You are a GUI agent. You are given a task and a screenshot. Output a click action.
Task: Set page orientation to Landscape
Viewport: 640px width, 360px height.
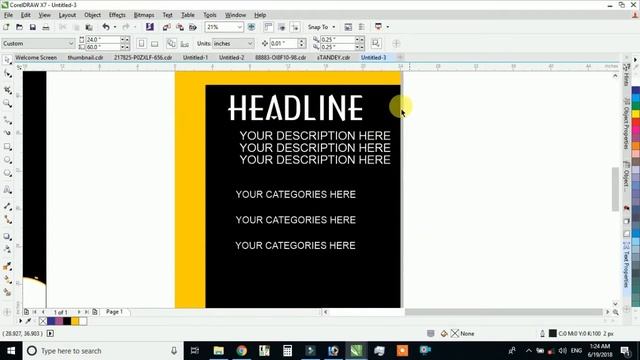click(x=155, y=43)
